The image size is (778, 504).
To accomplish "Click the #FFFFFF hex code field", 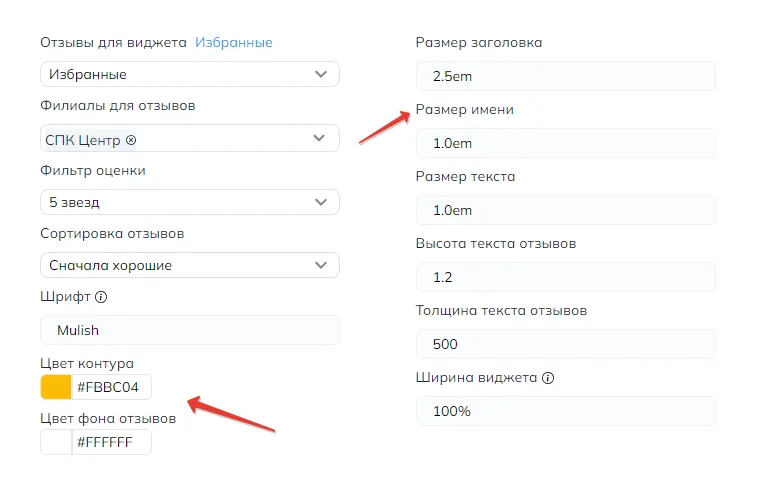I will pyautogui.click(x=112, y=442).
